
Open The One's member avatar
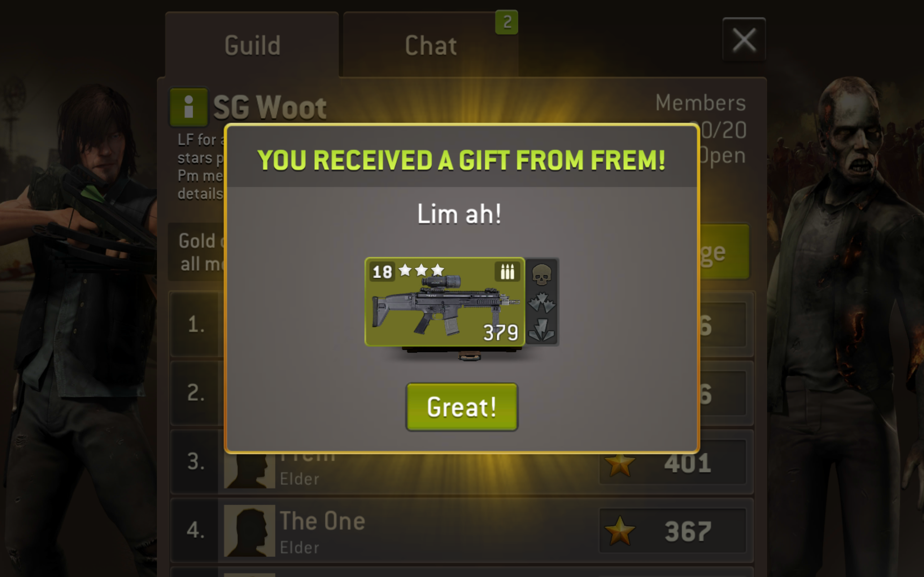[x=249, y=530]
